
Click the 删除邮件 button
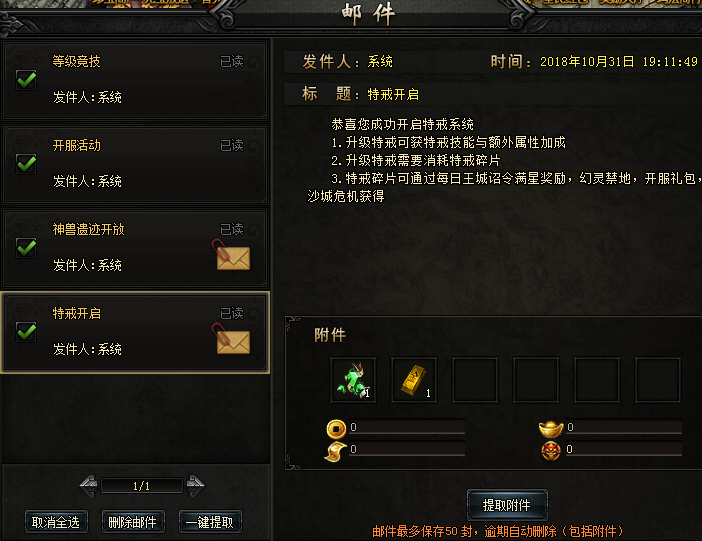click(x=133, y=522)
